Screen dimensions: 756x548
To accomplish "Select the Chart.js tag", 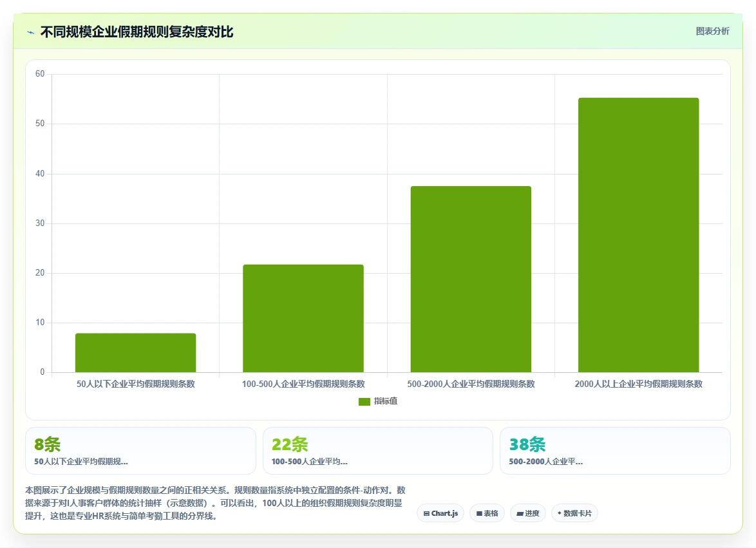I will [x=440, y=513].
